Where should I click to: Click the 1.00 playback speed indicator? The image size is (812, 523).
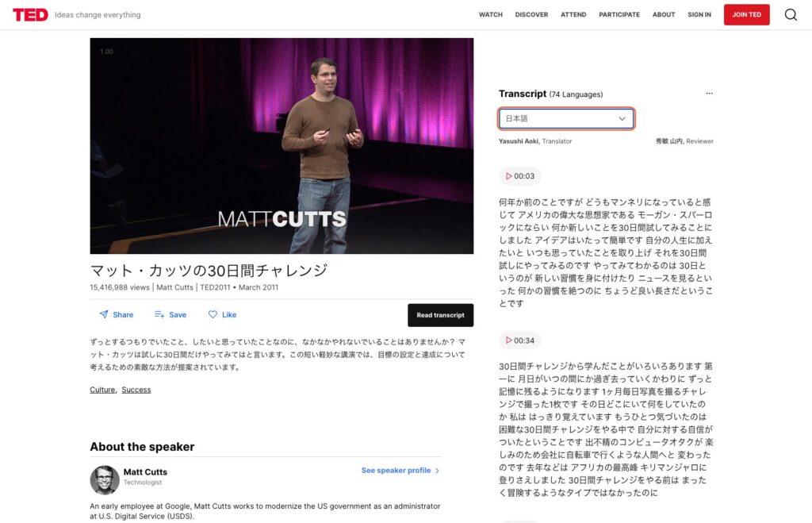pos(106,52)
